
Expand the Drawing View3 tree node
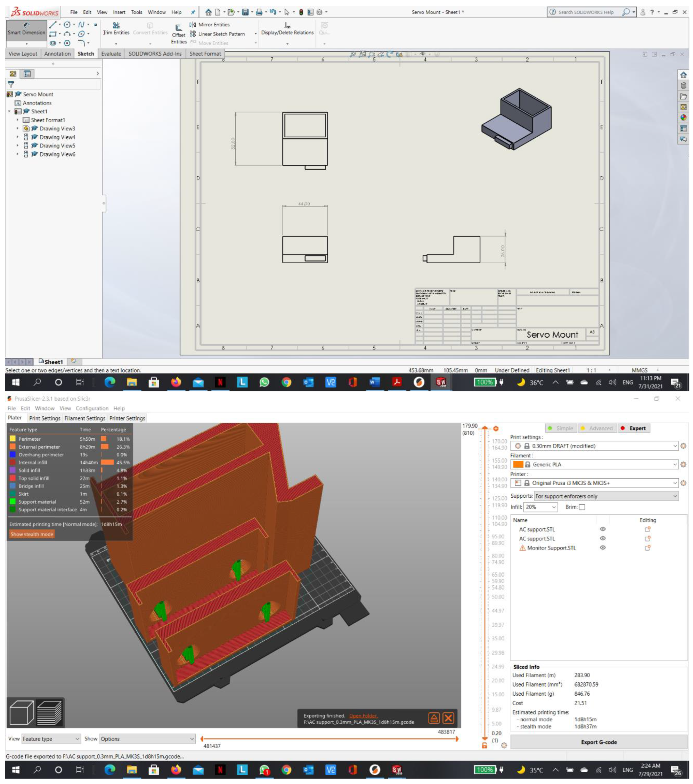[17, 129]
